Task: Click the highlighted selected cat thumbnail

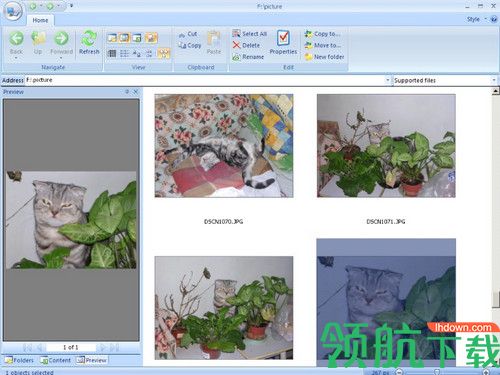Action: coord(386,302)
